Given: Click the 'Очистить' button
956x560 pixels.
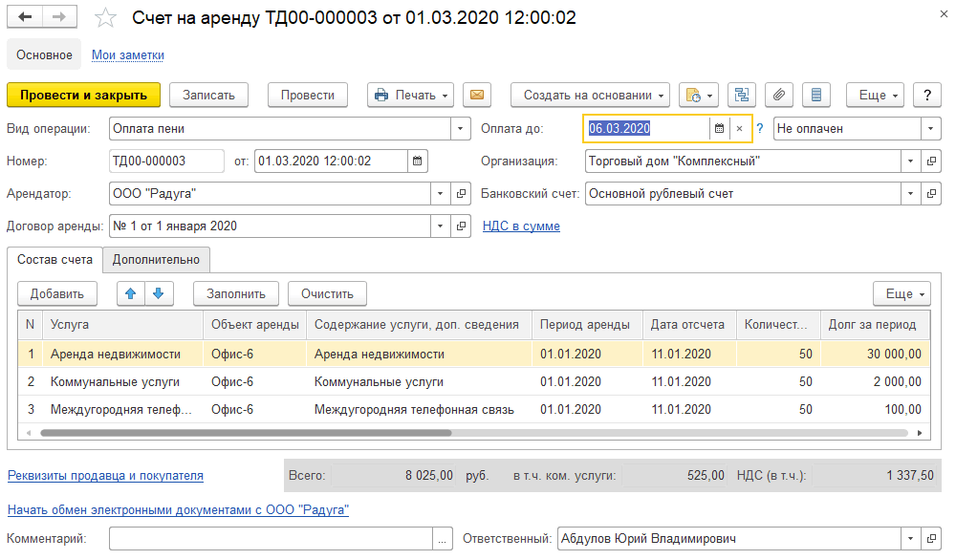Looking at the screenshot, I should pos(327,293).
